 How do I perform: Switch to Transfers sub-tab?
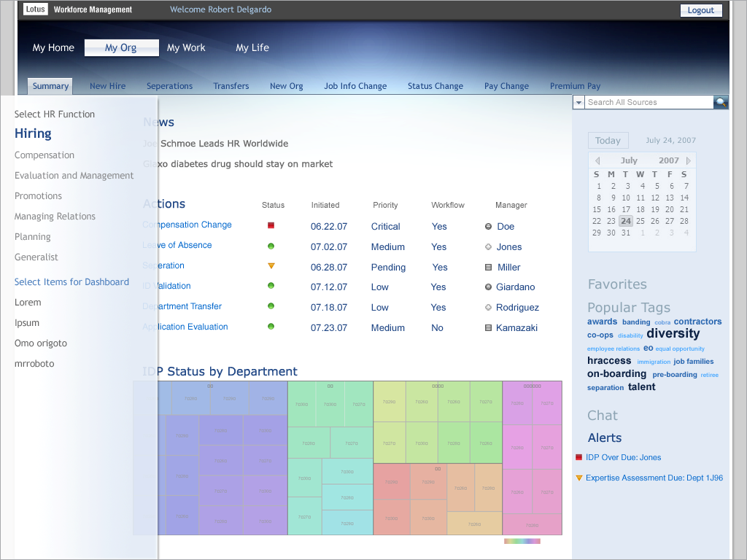point(231,86)
